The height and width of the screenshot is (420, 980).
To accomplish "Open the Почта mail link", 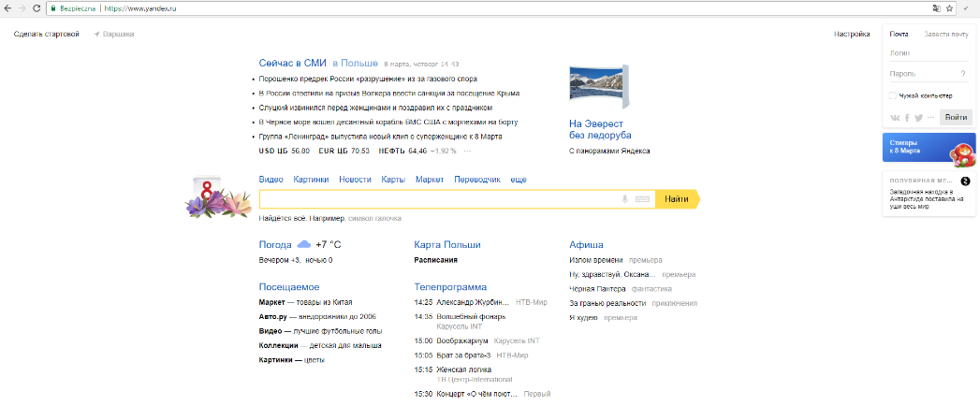I will pos(900,35).
